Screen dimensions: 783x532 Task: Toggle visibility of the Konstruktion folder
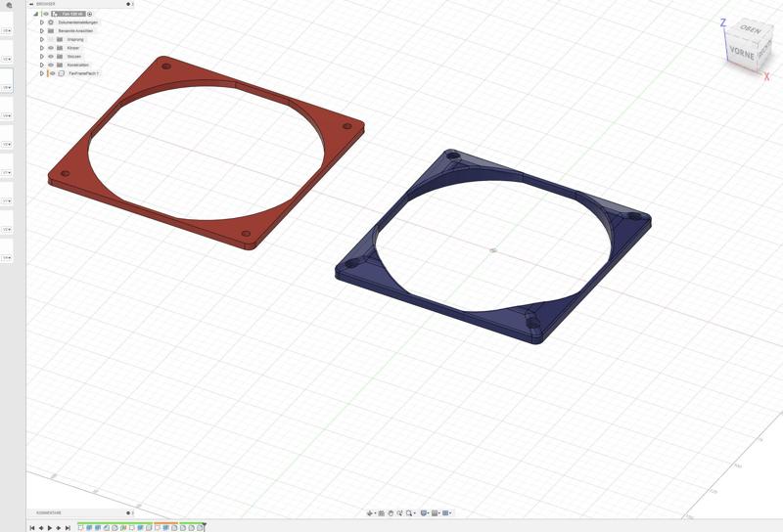click(51, 65)
